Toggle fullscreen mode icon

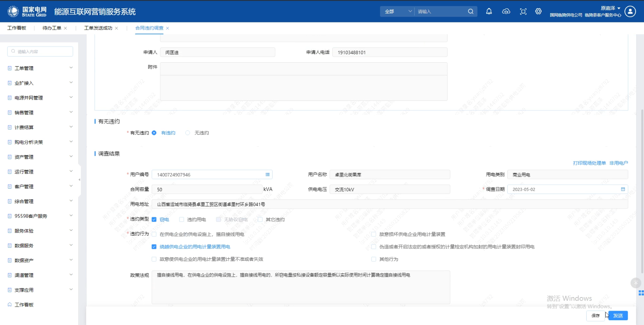coord(523,12)
